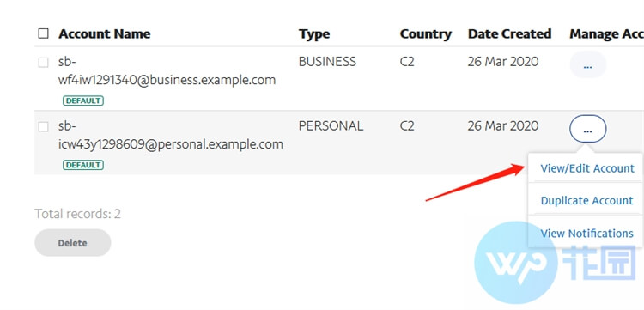Sort by Type column header
Screen dimensions: 644x310
click(x=314, y=33)
